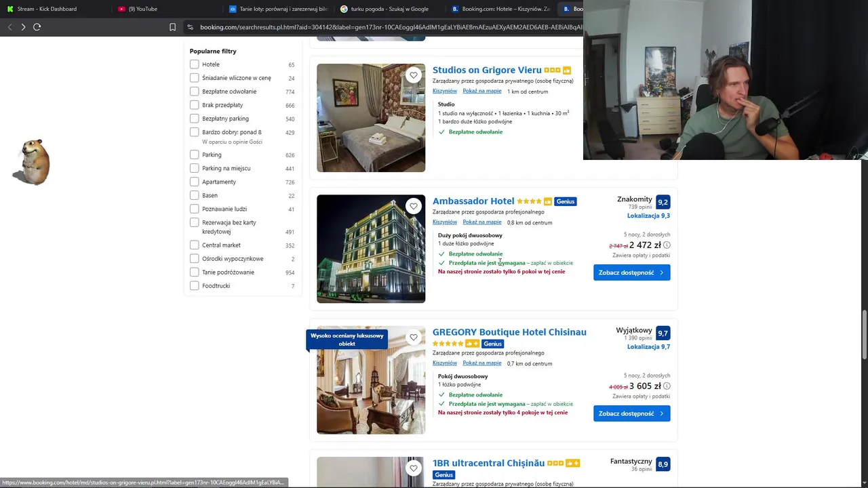Save GREGORY Boutique Hotel heart icon
This screenshot has width=868, height=488.
point(414,337)
